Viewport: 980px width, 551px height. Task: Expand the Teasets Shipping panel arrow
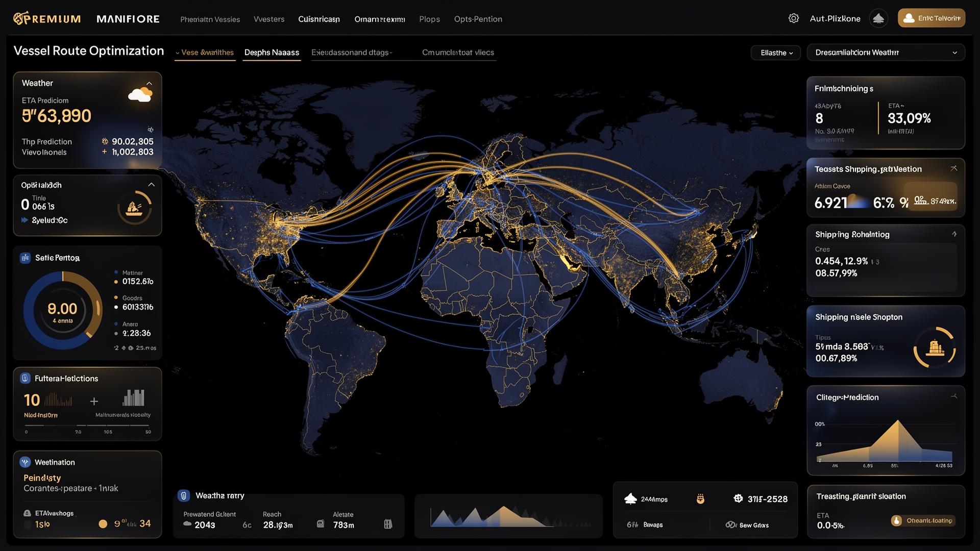click(953, 168)
